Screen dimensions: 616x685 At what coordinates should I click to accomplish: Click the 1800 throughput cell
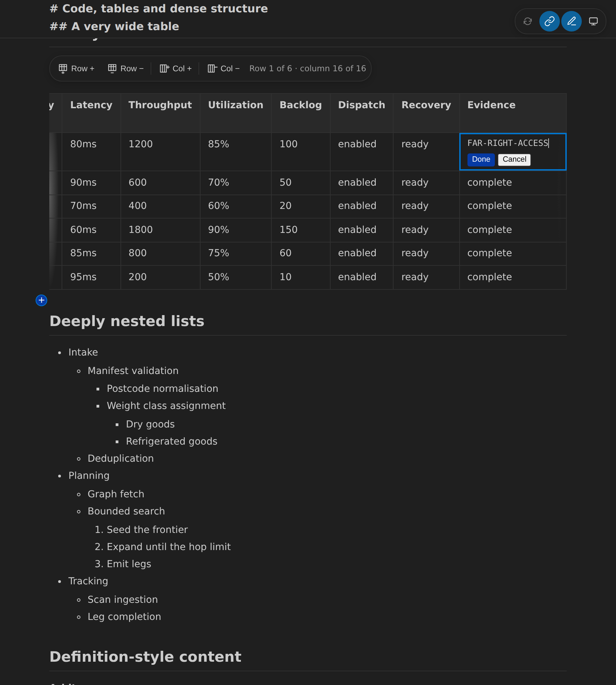(160, 230)
